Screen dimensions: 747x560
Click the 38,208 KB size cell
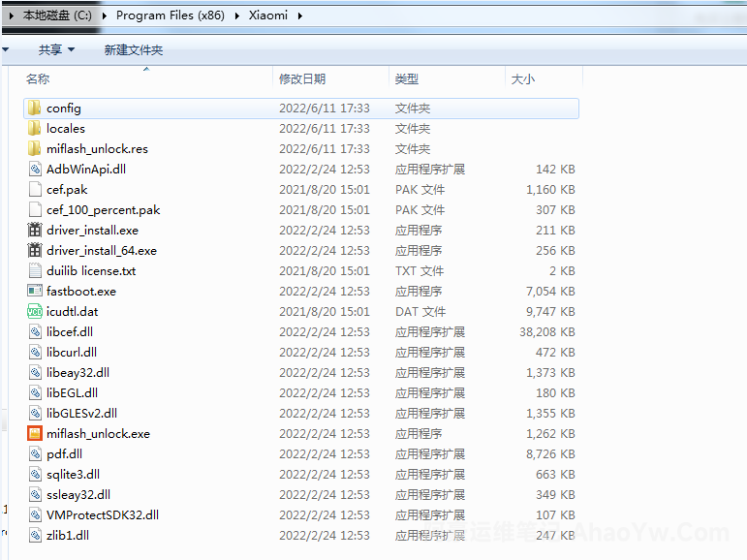point(546,331)
